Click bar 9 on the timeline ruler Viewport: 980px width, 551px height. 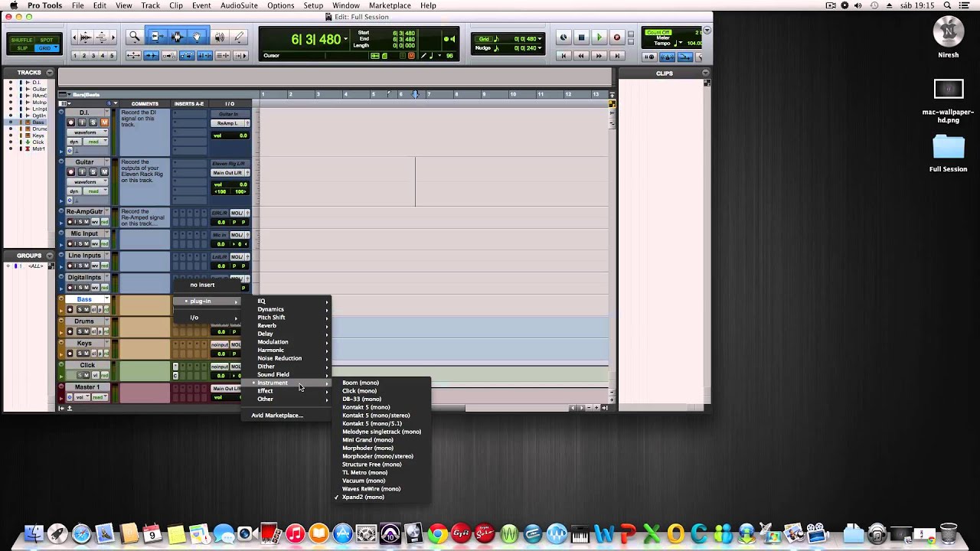tap(484, 94)
